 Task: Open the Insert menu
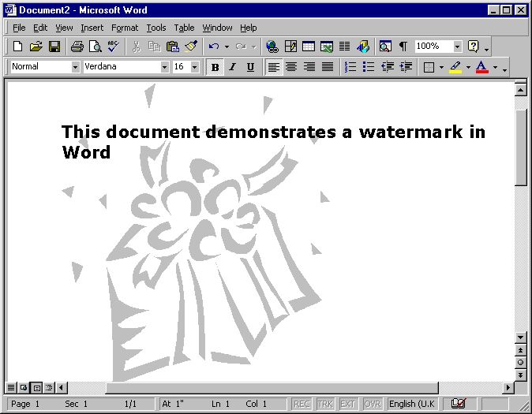click(x=92, y=28)
